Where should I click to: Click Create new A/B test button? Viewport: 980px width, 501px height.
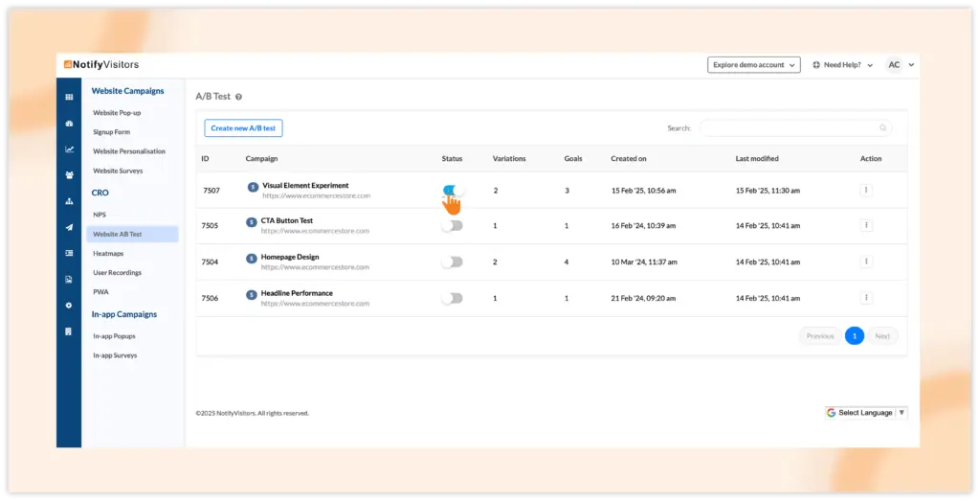tap(243, 128)
